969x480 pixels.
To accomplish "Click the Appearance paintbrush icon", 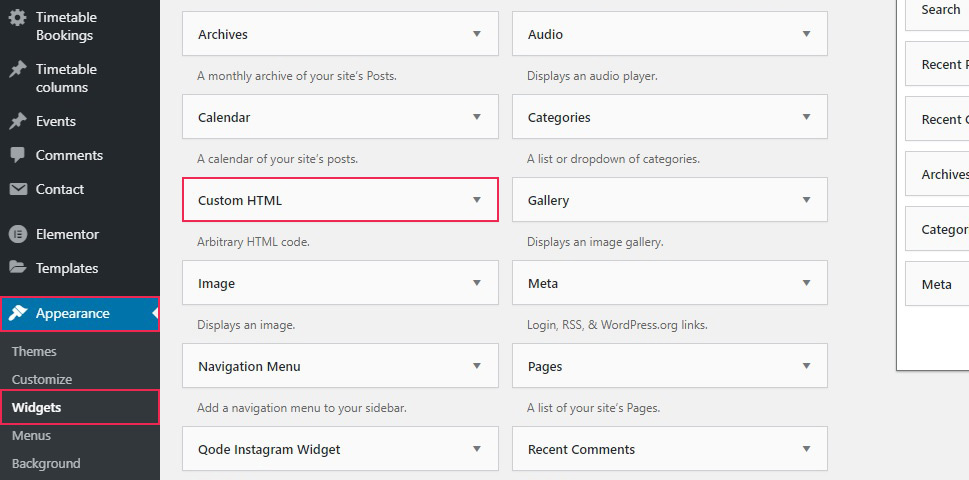I will click(18, 313).
